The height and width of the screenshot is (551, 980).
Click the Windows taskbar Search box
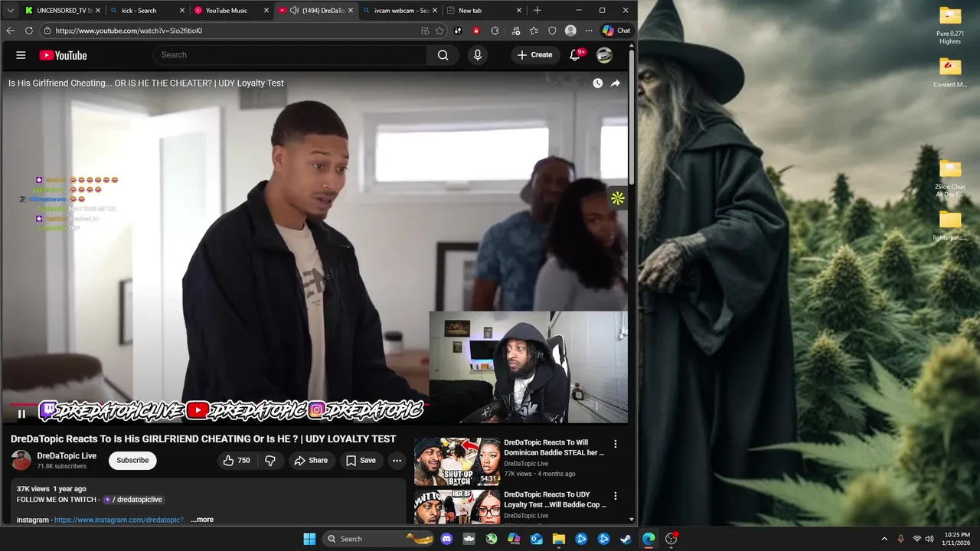tap(378, 539)
